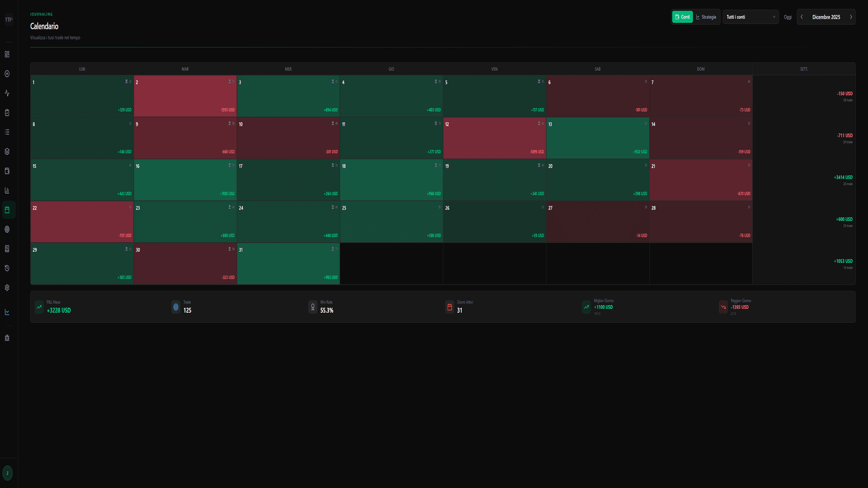Switch calendar view to Strategie

pyautogui.click(x=706, y=17)
